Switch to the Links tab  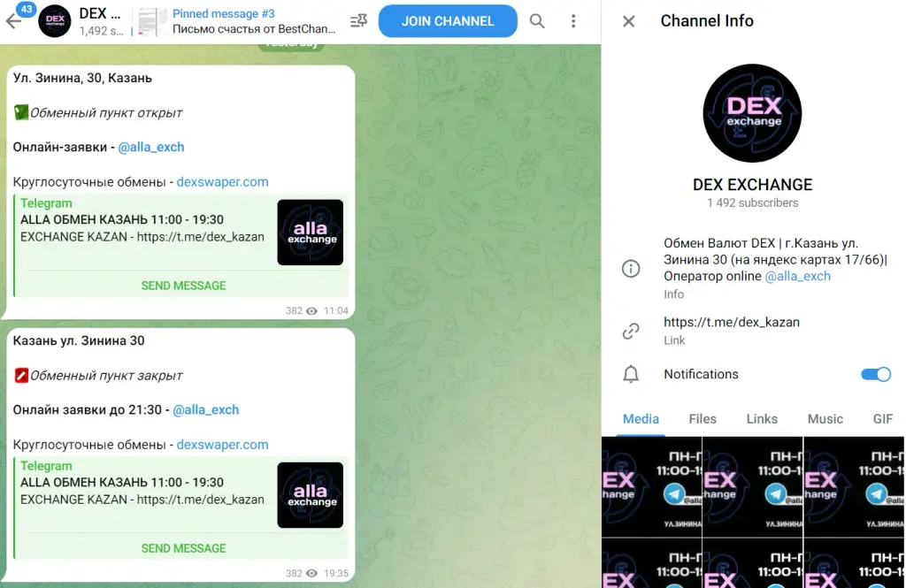tap(762, 419)
